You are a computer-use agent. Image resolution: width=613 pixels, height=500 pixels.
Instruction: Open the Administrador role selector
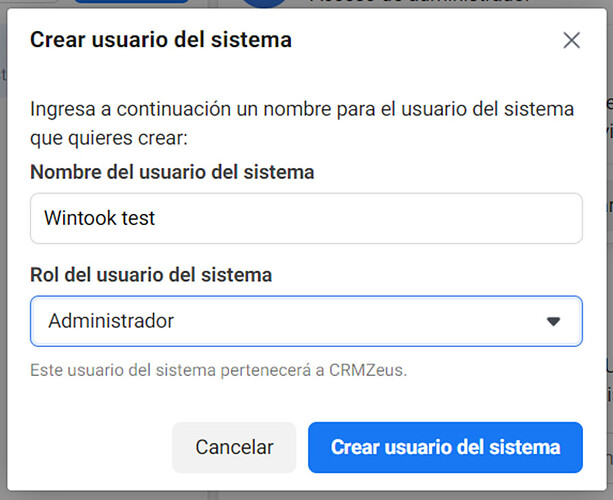(x=306, y=321)
